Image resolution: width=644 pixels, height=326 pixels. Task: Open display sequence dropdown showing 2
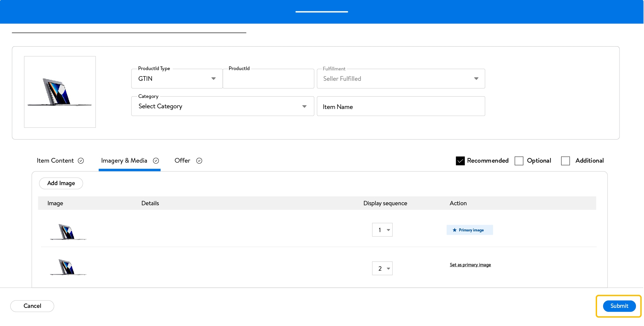(x=382, y=269)
